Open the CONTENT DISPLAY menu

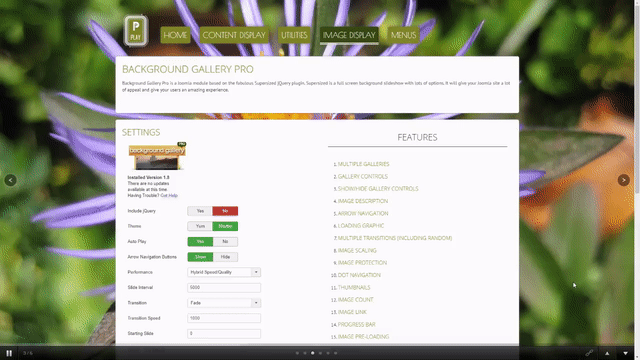pos(234,35)
